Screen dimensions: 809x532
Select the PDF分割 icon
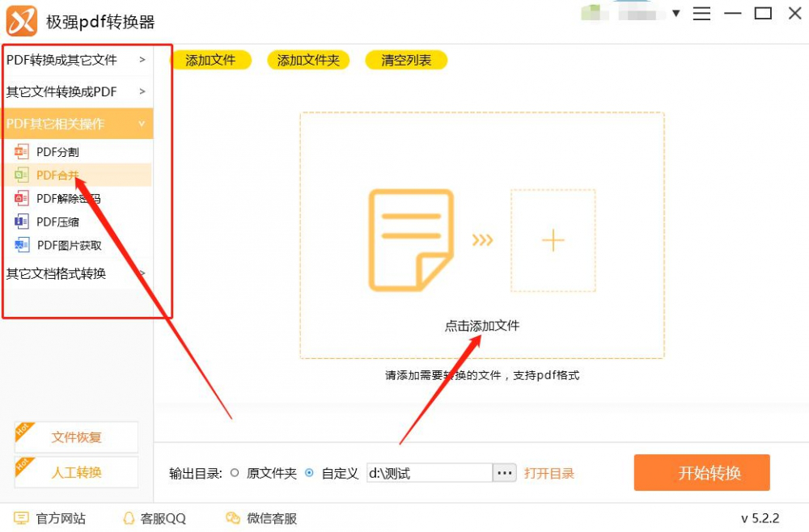(21, 151)
